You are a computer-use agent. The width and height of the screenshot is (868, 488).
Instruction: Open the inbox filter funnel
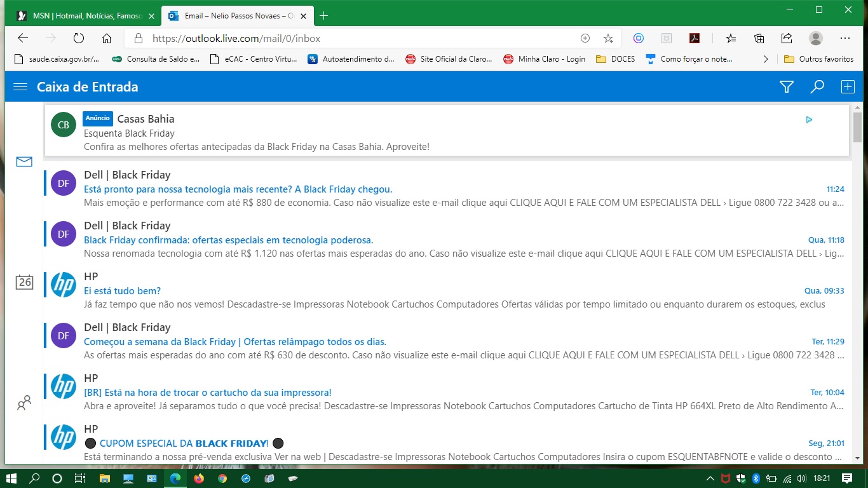coord(787,87)
